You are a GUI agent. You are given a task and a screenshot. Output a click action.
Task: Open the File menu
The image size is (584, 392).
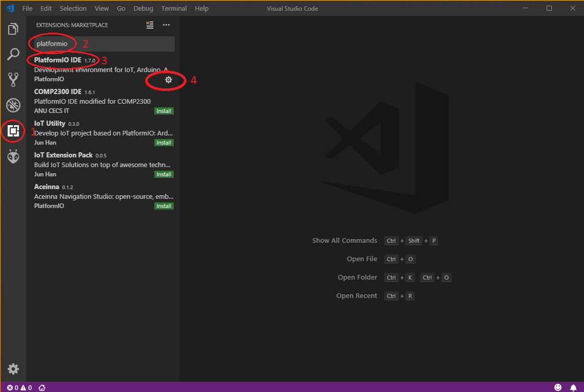27,8
